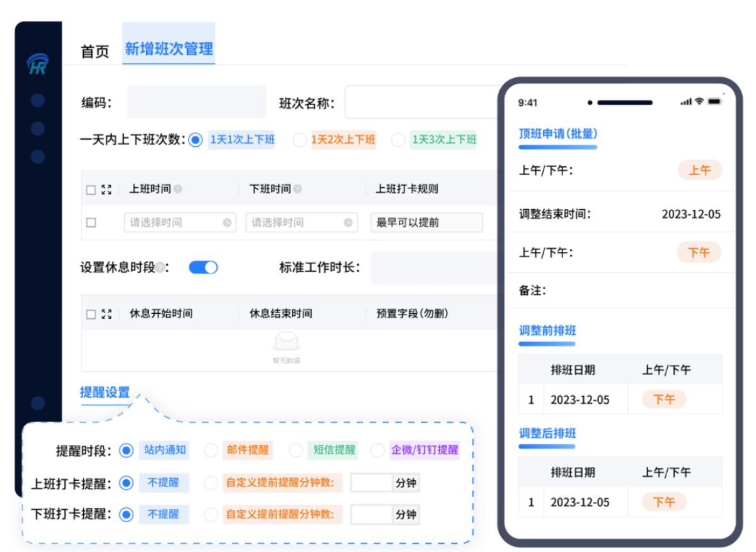Click clock icon in end time picker
This screenshot has width=756, height=552.
pyautogui.click(x=348, y=222)
